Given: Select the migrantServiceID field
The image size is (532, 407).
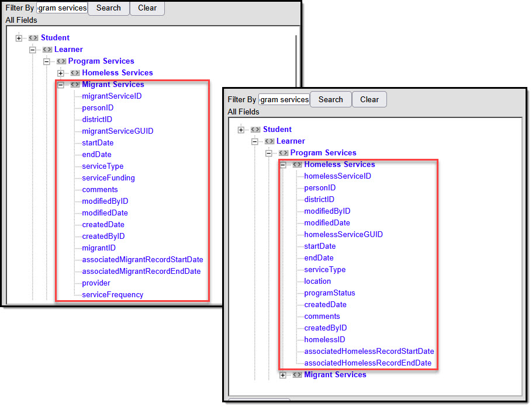Looking at the screenshot, I should coord(112,96).
